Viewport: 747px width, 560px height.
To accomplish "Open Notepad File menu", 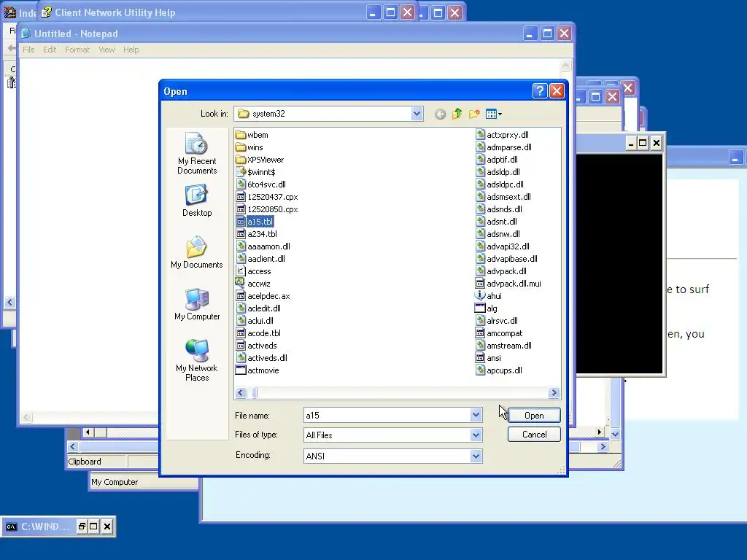I will [28, 50].
